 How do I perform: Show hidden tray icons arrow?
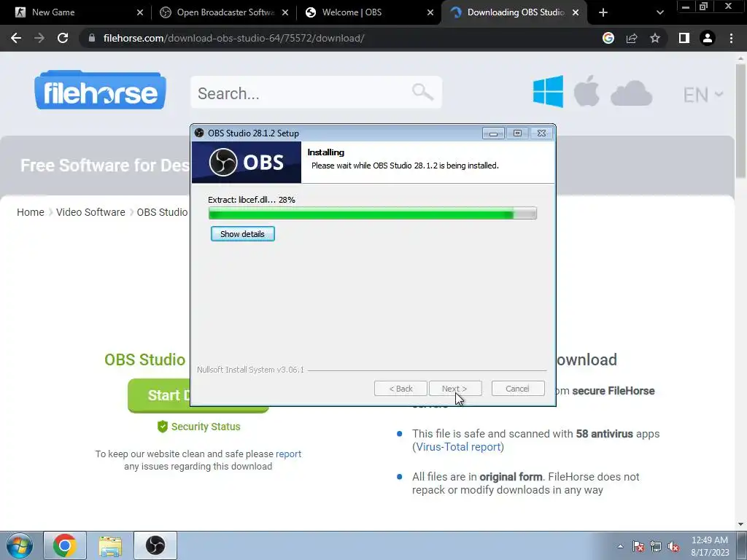pyautogui.click(x=620, y=546)
